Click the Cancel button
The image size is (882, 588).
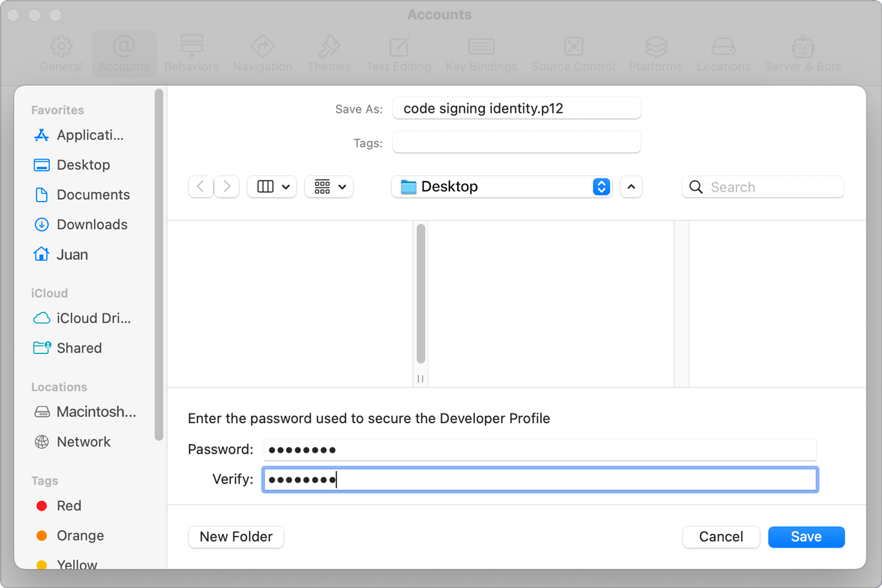[721, 536]
